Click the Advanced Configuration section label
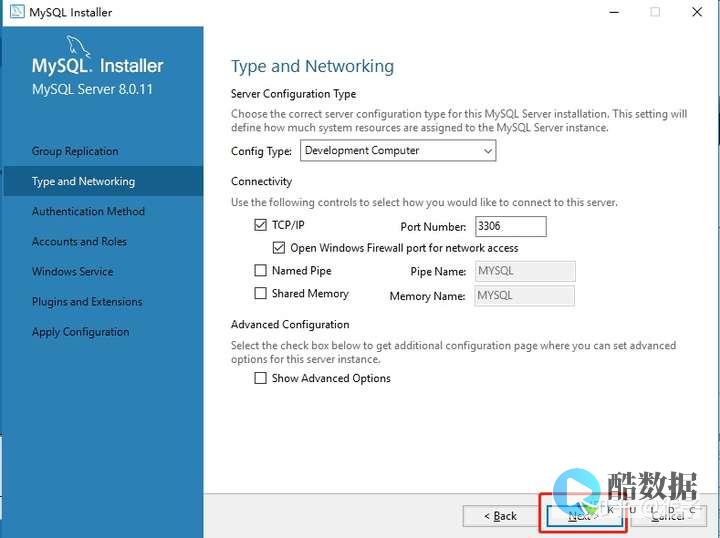The height and width of the screenshot is (538, 720). pyautogui.click(x=290, y=325)
